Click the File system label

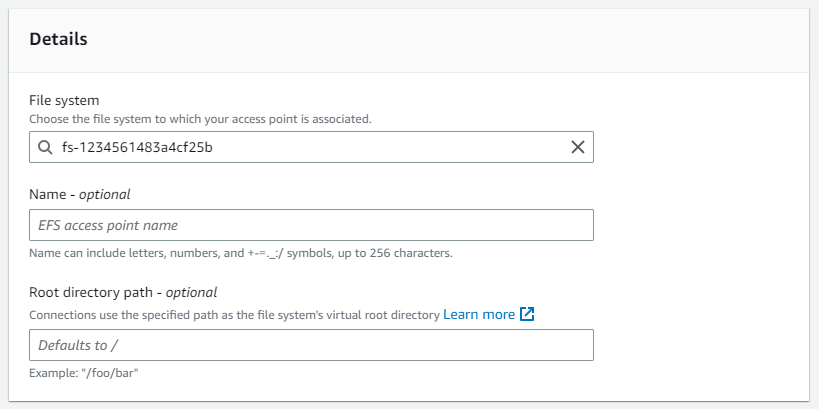tap(64, 100)
